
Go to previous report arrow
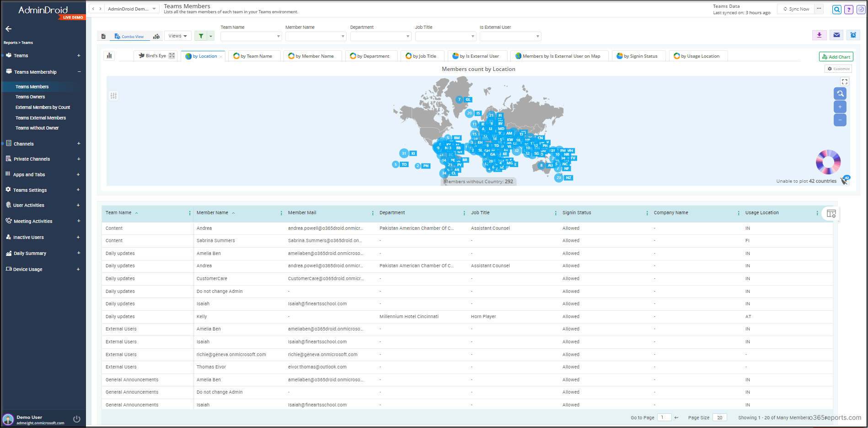pyautogui.click(x=93, y=9)
